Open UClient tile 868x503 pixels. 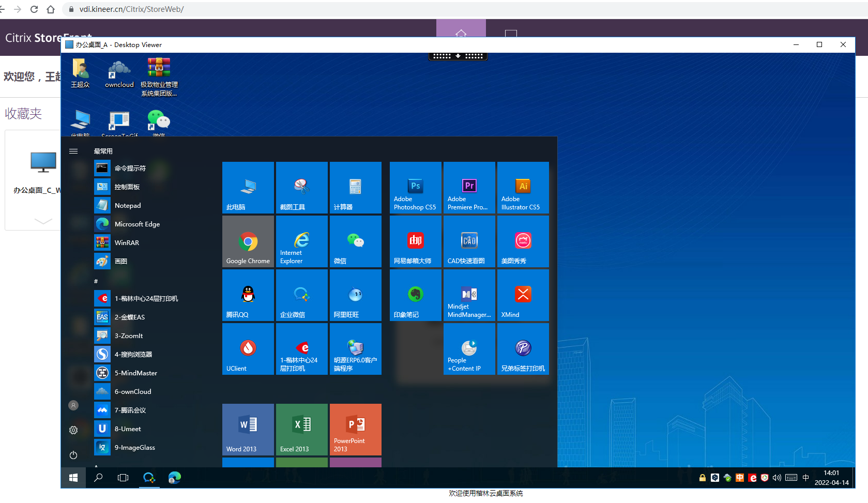pyautogui.click(x=248, y=349)
